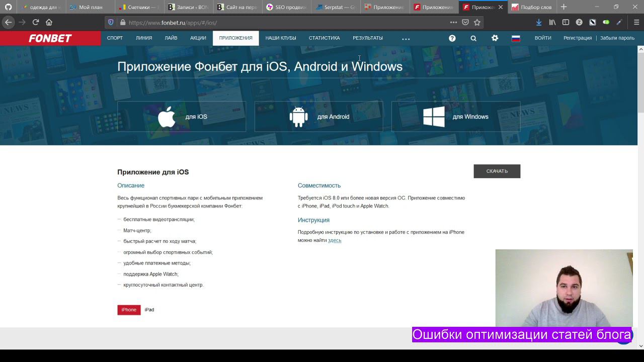
Task: Click the 'Совместимость' heading
Action: (319, 186)
